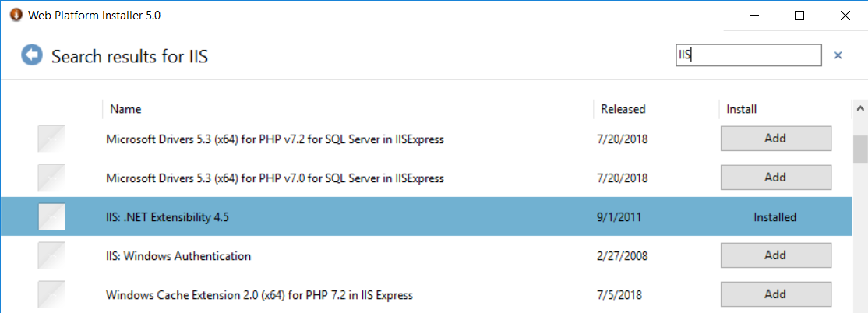Click the icon for PHP v7.0 SQL drivers
This screenshot has width=868, height=313.
pyautogui.click(x=51, y=178)
